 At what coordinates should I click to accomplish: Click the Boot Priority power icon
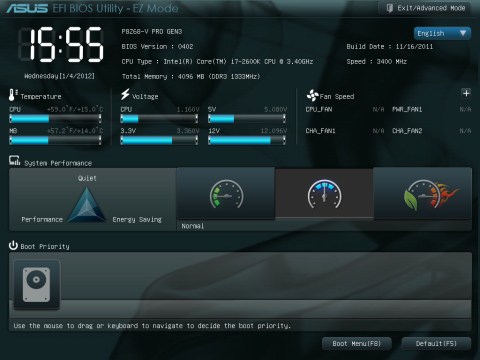pos(13,245)
